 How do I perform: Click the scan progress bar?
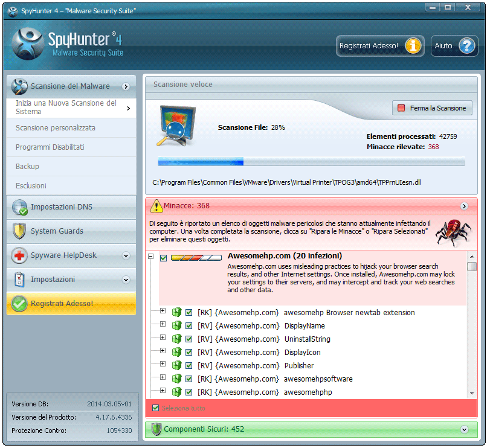[x=311, y=162]
